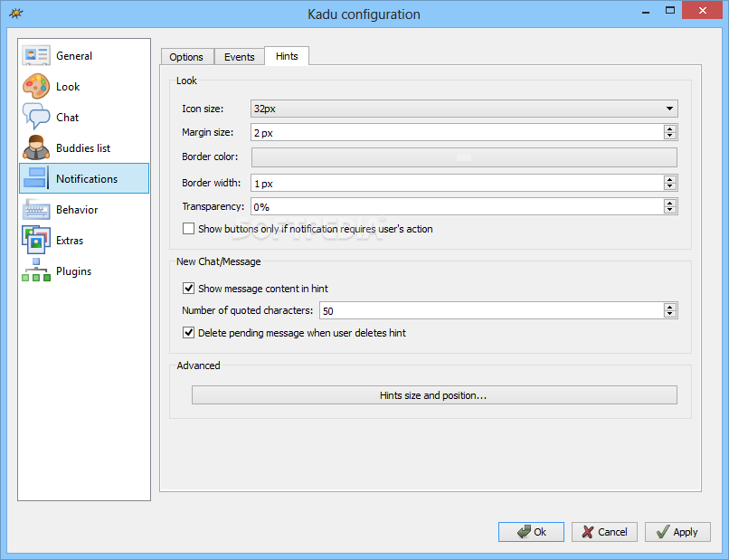Select Plugins label in sidebar
The height and width of the screenshot is (560, 729).
click(x=73, y=271)
